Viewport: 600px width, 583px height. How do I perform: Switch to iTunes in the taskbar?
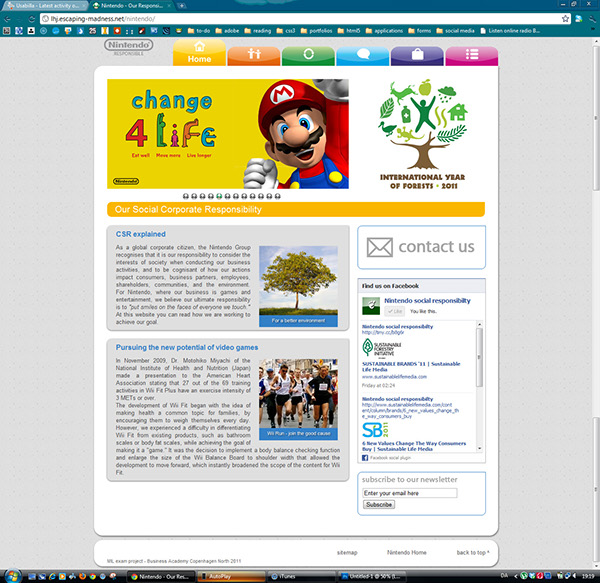[300, 576]
